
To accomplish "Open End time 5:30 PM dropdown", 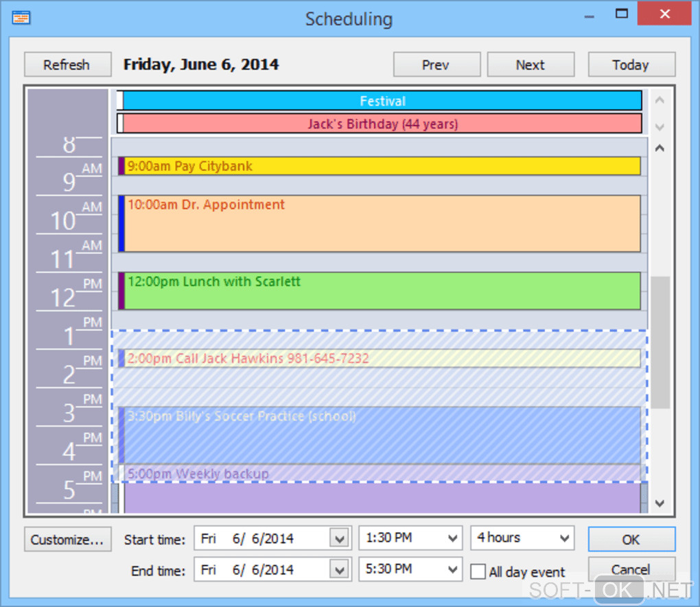I will tap(453, 569).
